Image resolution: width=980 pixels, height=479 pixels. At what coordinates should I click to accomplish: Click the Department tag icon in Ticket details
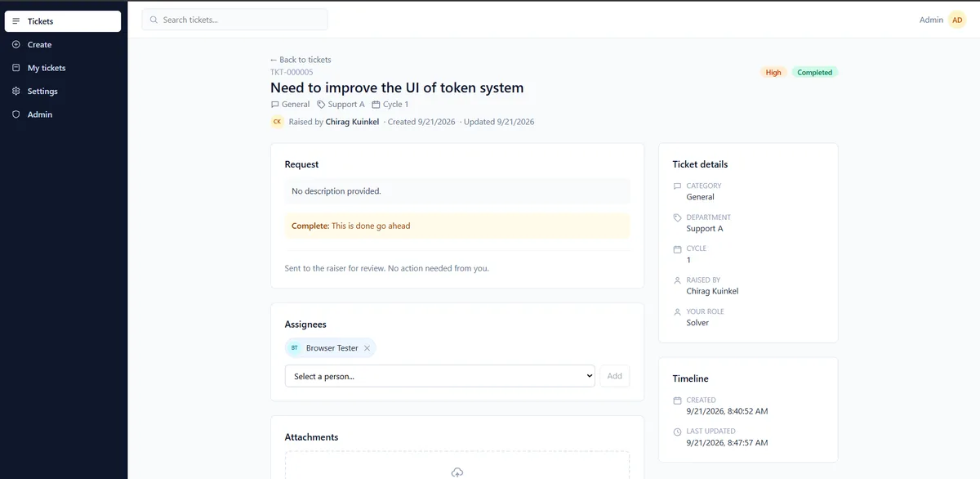[x=677, y=217]
